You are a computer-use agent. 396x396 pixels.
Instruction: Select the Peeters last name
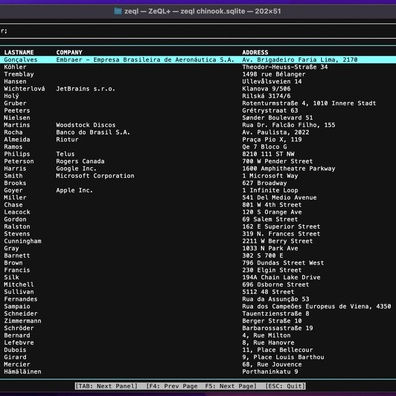tap(17, 111)
